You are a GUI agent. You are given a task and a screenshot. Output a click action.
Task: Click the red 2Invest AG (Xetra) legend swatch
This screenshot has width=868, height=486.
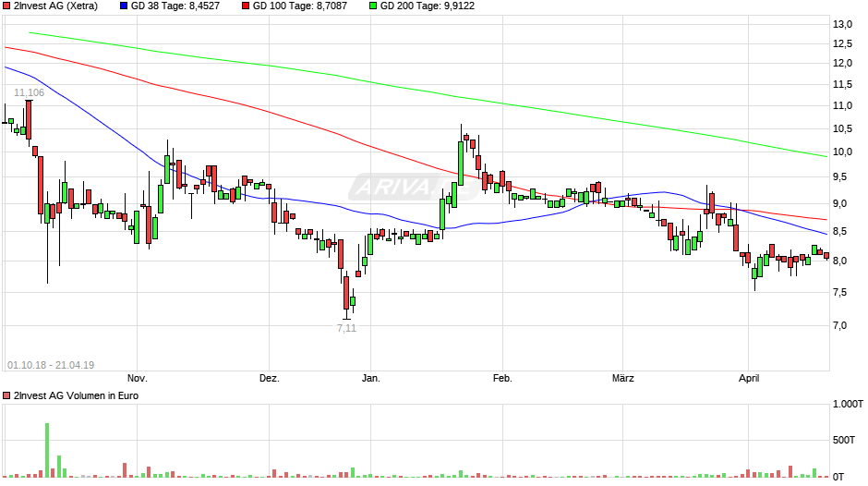coord(6,6)
